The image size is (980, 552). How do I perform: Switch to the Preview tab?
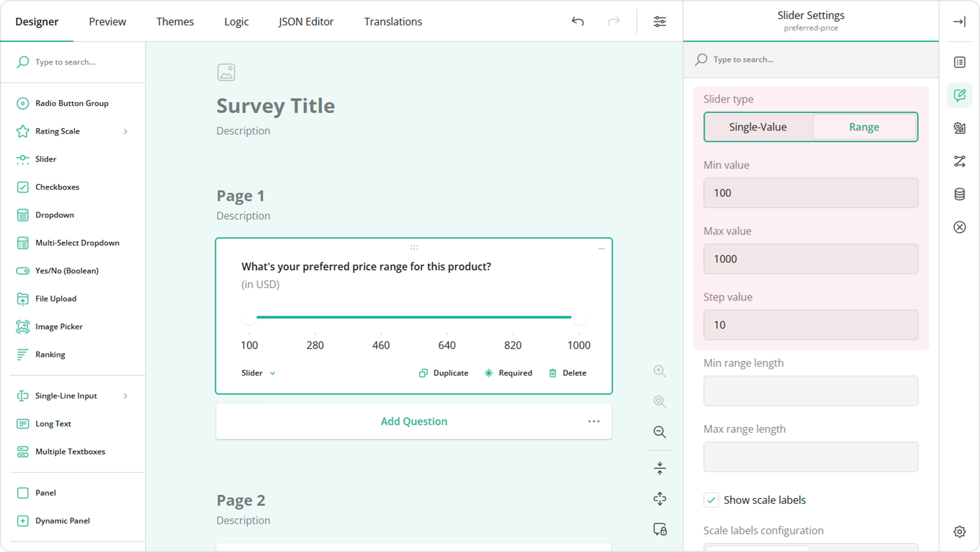pos(107,21)
